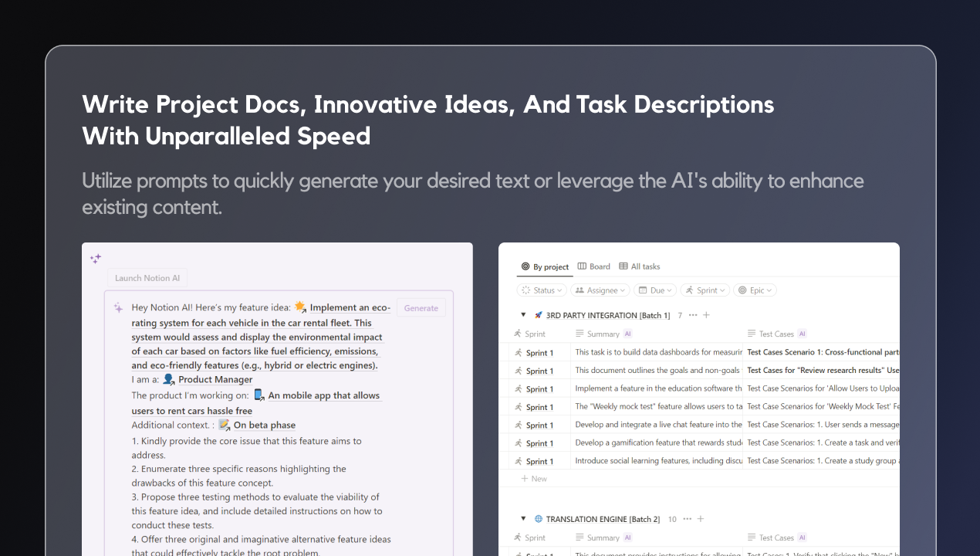Click 'Implement a feature in the education software' cell

(x=657, y=388)
